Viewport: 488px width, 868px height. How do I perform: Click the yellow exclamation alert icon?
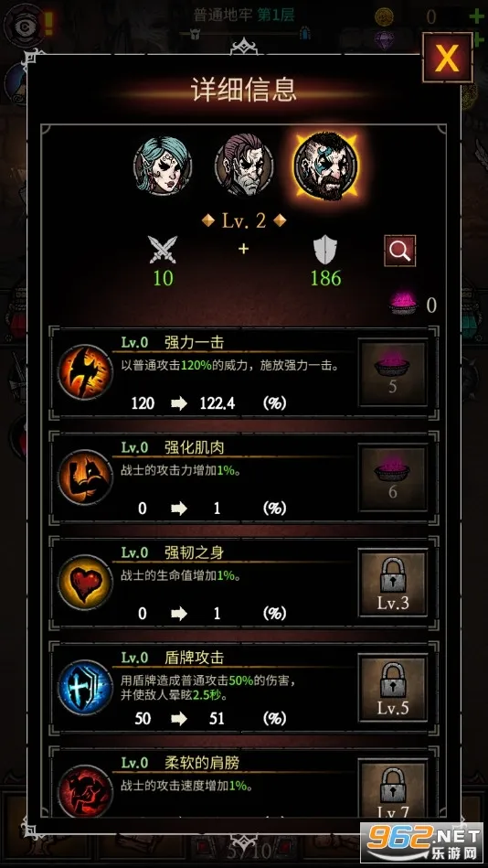48,23
